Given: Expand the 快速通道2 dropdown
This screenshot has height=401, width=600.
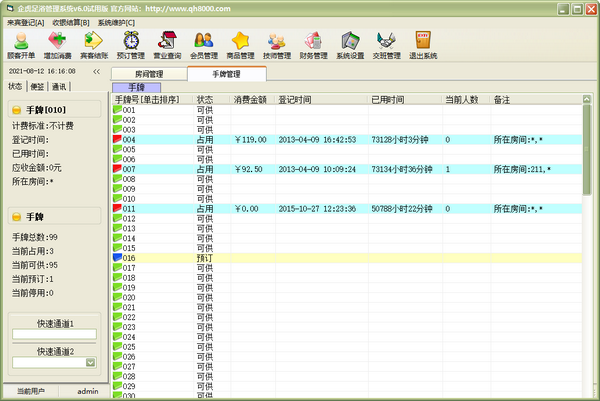Looking at the screenshot, I should [x=90, y=363].
